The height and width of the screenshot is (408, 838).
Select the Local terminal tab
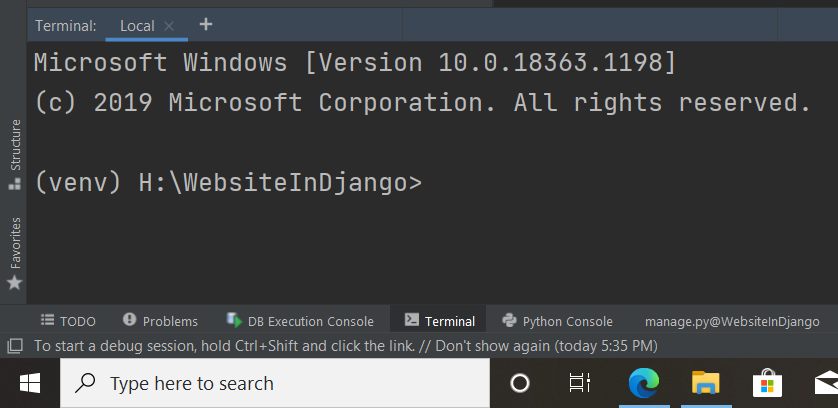[137, 26]
